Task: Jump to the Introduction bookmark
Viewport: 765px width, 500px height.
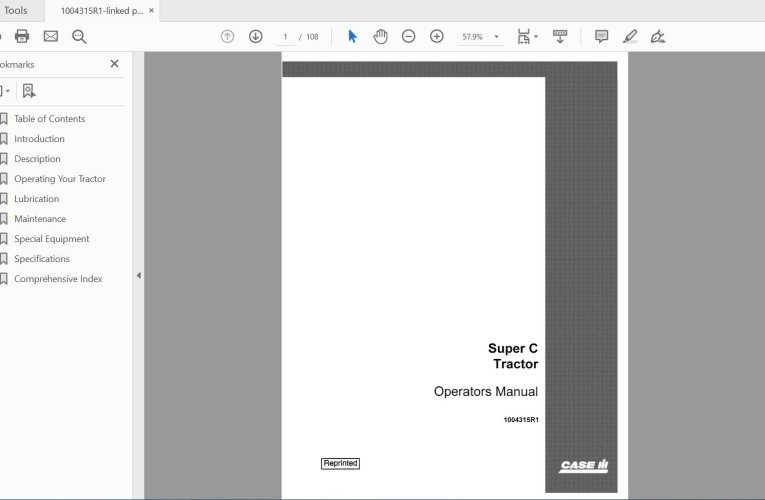Action: tap(39, 139)
